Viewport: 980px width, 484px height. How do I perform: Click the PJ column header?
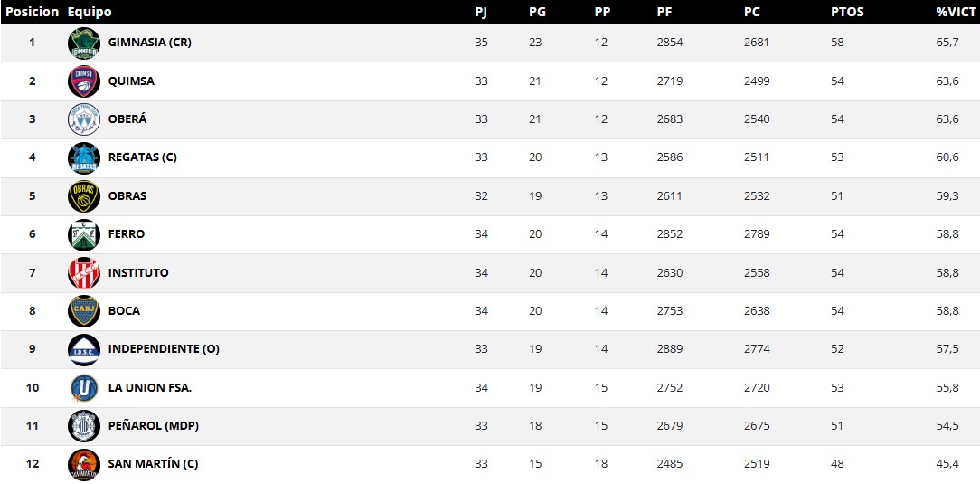pyautogui.click(x=481, y=12)
